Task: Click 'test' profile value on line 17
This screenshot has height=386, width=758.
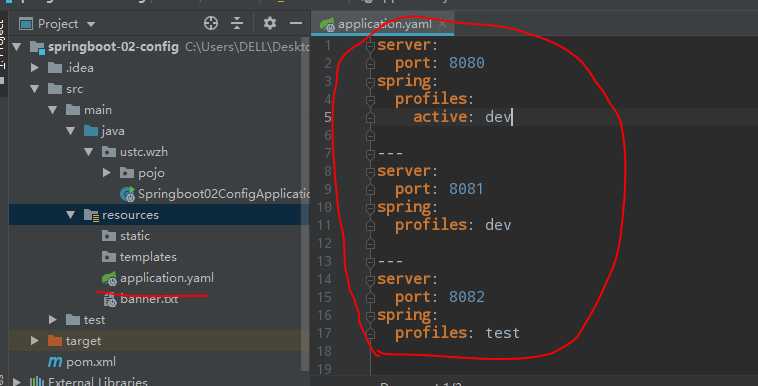Action: click(503, 333)
